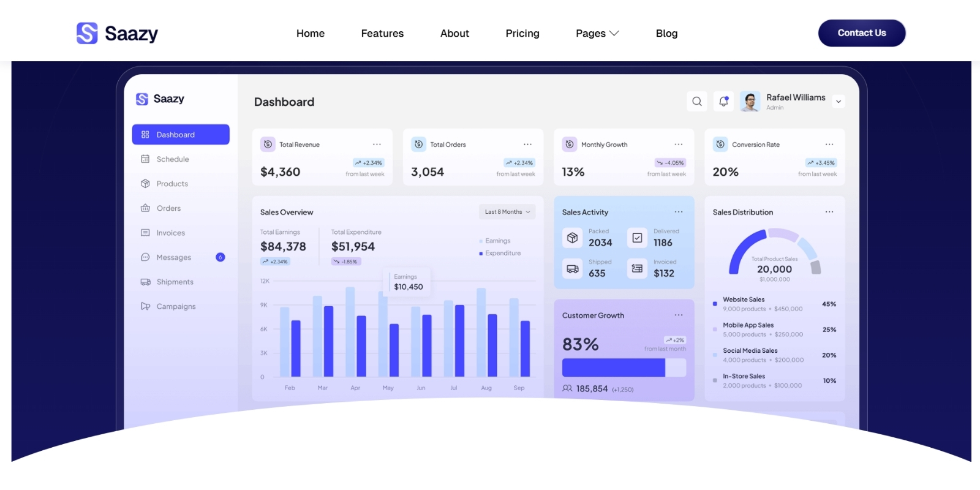Click the Invoiced icon in Sales Activity
Screen dimensions: 980x490
click(x=637, y=268)
